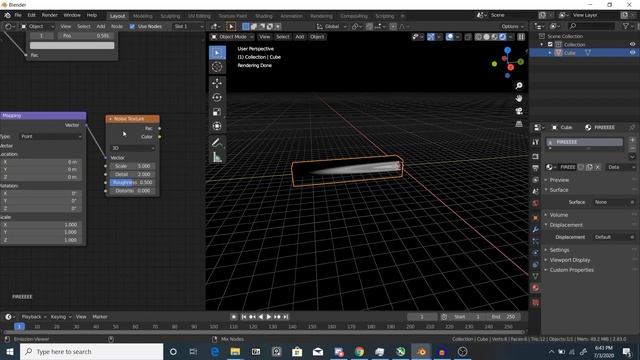Image resolution: width=640 pixels, height=360 pixels.
Task: Open the Mapping Type Point dropdown
Action: pos(51,136)
